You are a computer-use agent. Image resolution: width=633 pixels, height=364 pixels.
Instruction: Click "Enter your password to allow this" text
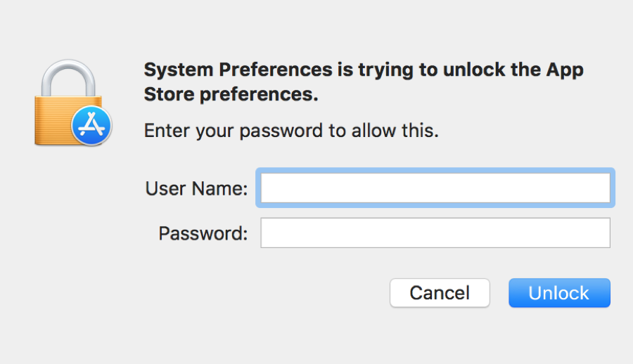pyautogui.click(x=291, y=131)
